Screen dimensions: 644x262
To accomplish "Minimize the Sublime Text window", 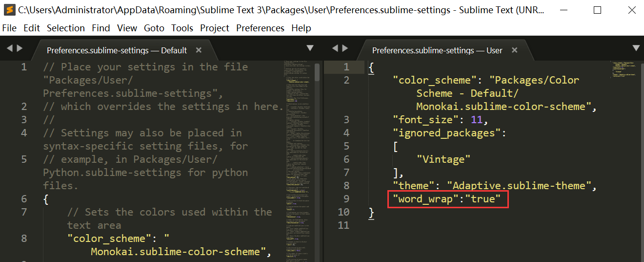I will point(565,10).
